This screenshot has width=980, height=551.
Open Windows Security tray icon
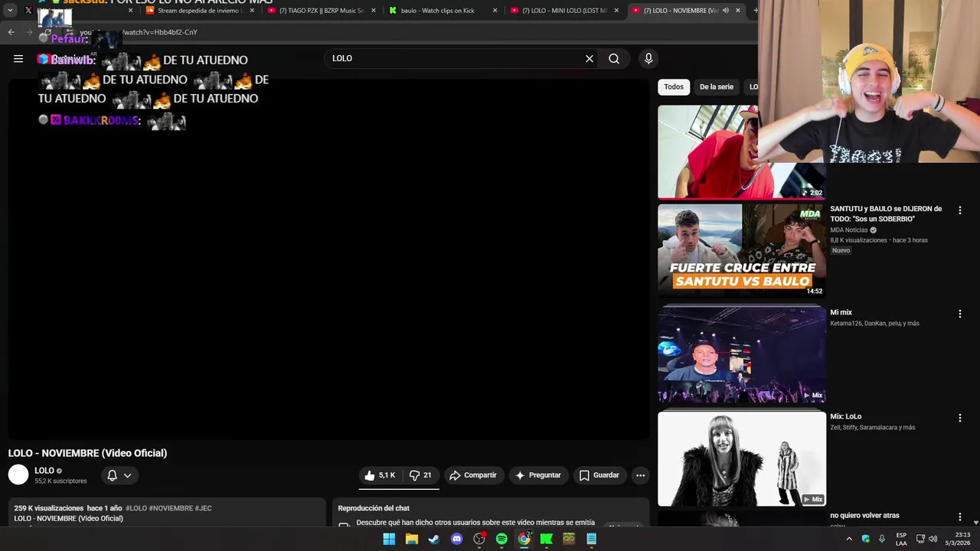[866, 539]
